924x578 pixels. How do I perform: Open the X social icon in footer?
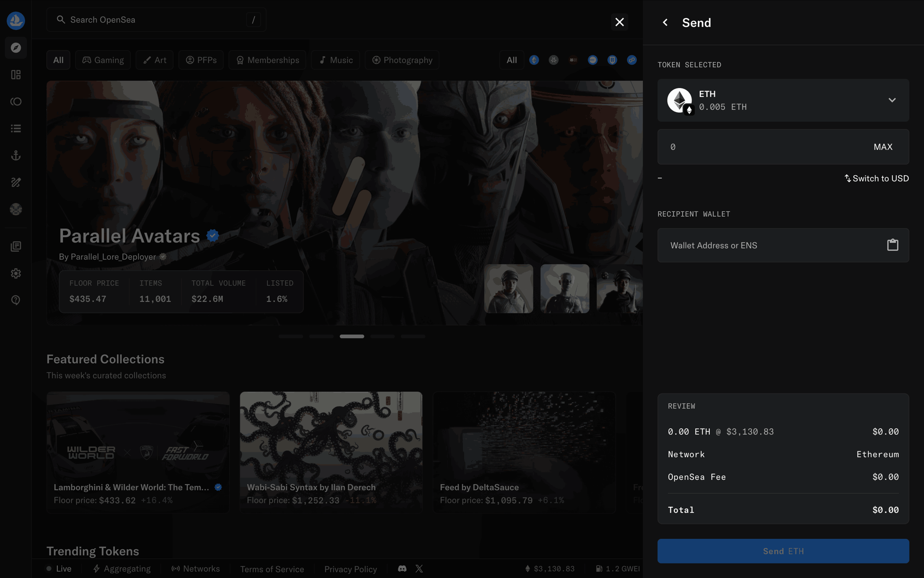click(419, 569)
